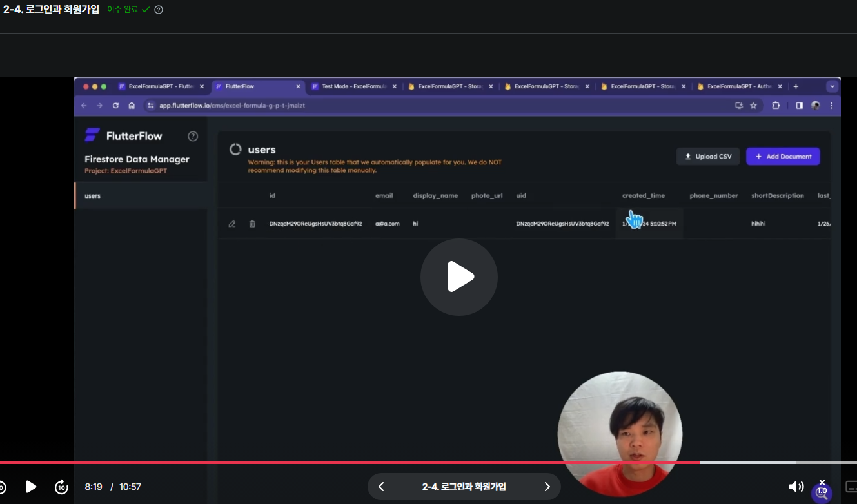Switch to the Test Mode - ExcelFormula tab
This screenshot has height=504, width=857.
click(x=354, y=86)
